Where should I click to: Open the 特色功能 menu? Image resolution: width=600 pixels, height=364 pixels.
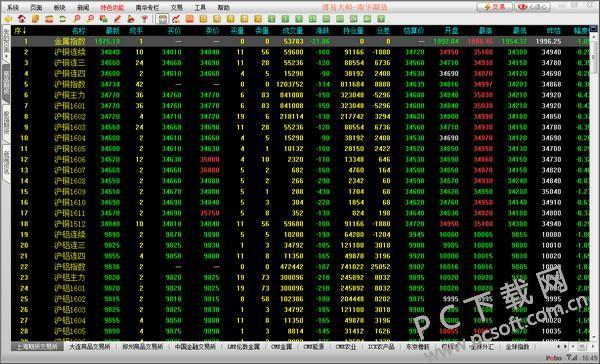coord(112,7)
